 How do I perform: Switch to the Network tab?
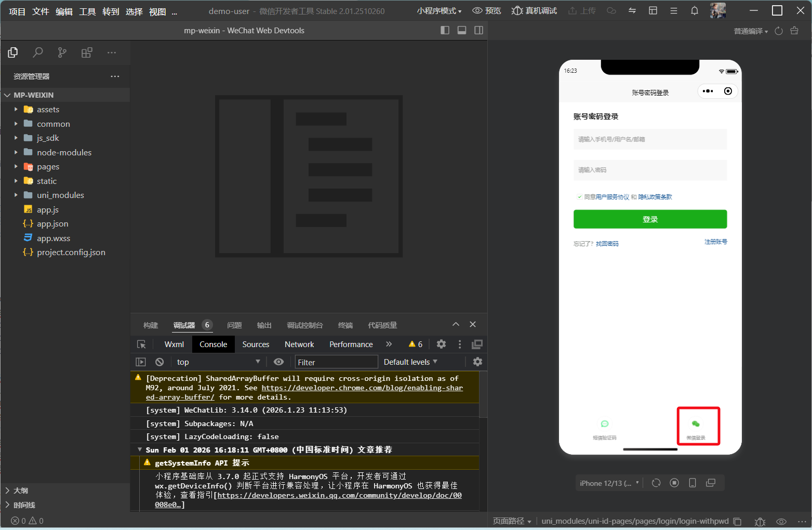coord(299,344)
